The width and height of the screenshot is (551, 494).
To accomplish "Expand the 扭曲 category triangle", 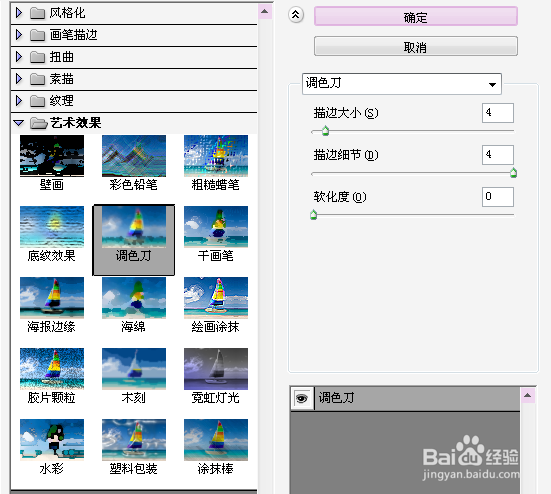I will pos(19,57).
